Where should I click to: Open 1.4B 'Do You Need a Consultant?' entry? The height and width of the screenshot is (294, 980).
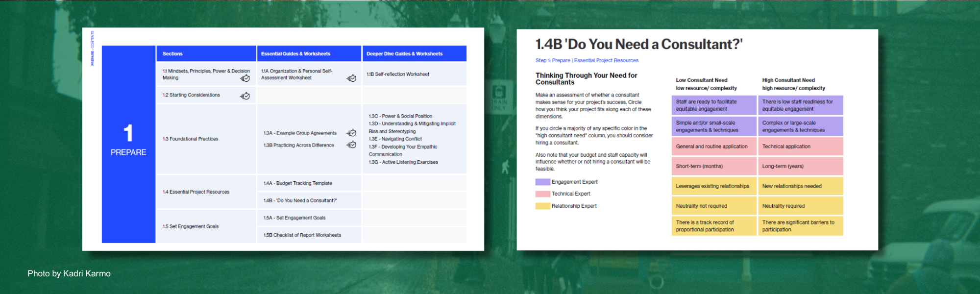(x=300, y=200)
